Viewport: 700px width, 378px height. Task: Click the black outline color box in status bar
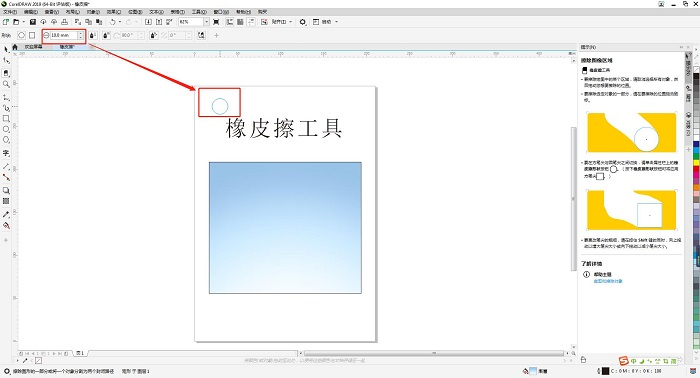coord(605,371)
